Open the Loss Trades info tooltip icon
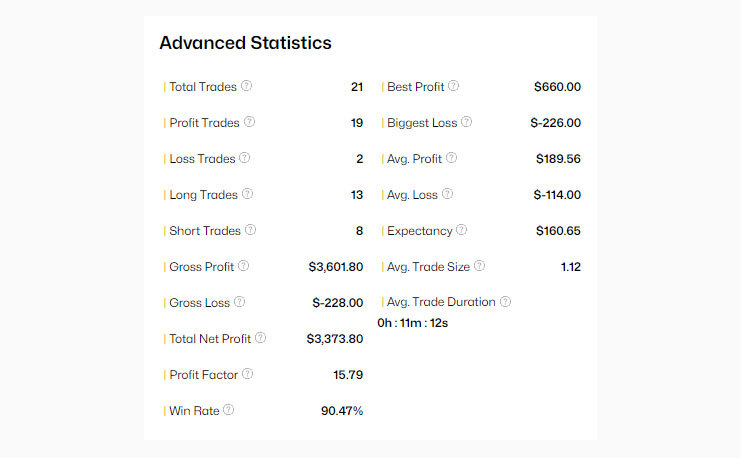741x458 pixels. tap(245, 158)
